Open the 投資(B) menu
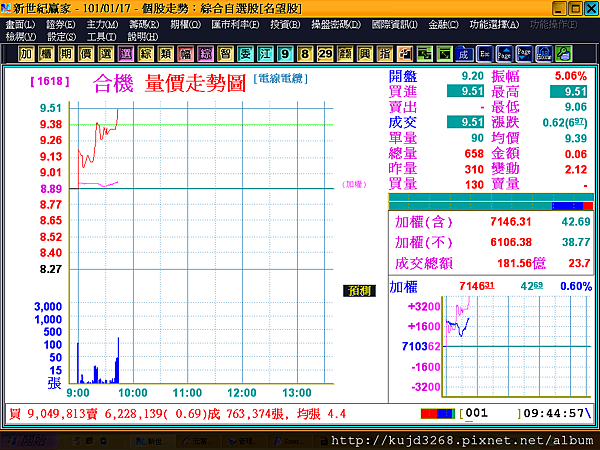 click(x=285, y=25)
